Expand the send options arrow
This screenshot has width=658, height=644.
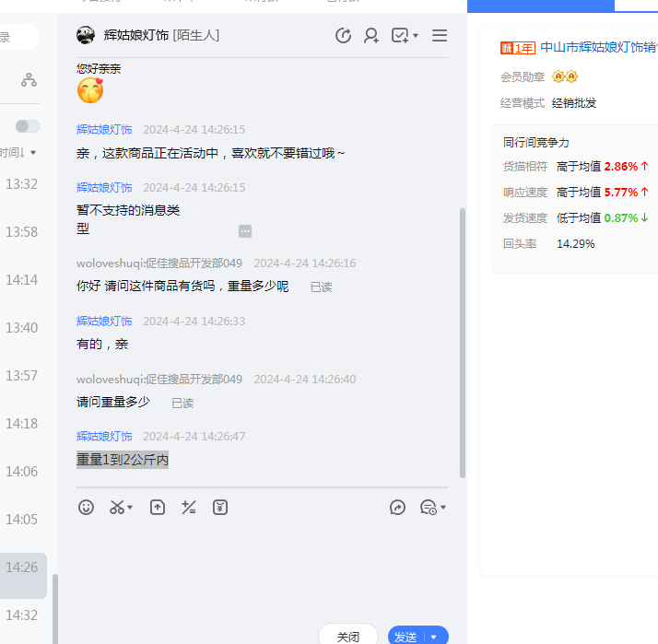coord(434,637)
